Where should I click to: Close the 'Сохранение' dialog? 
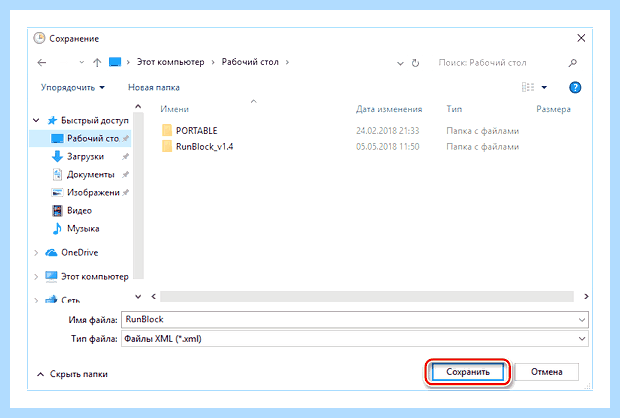(581, 38)
